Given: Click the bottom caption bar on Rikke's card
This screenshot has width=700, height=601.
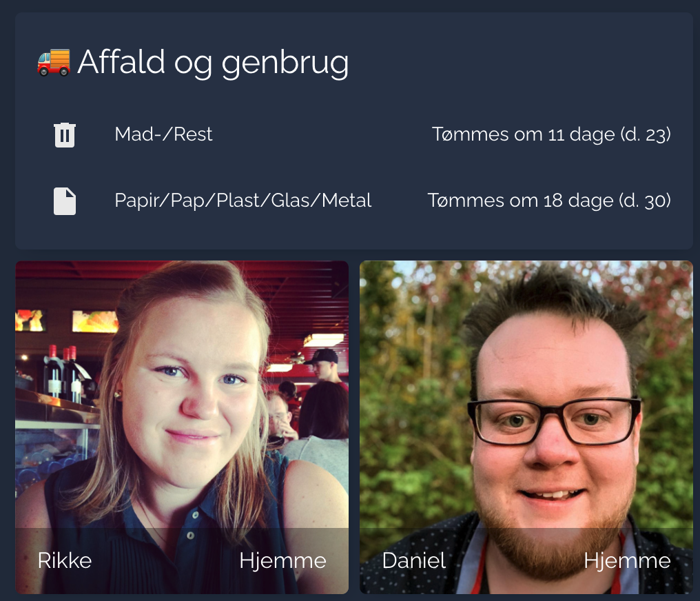Looking at the screenshot, I should click(182, 561).
